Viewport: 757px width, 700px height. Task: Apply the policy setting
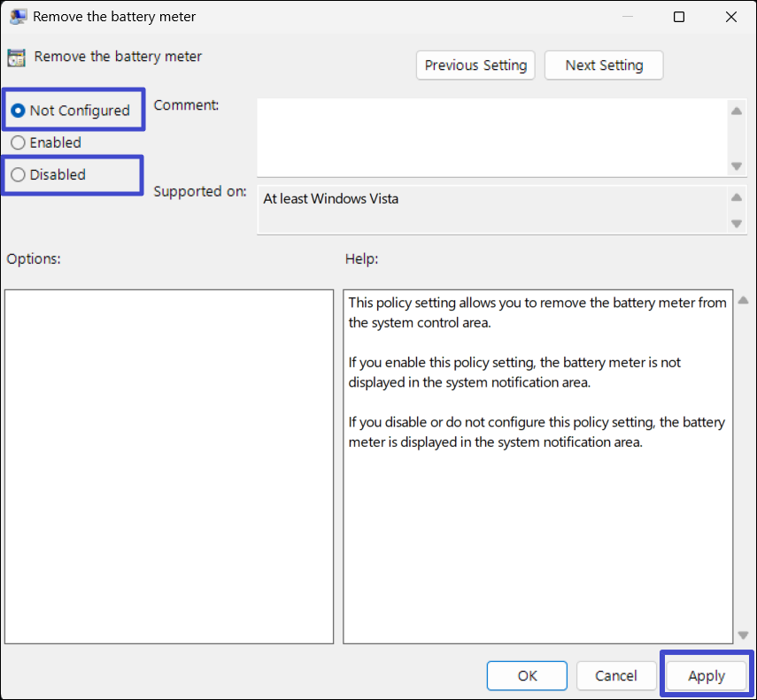pos(707,675)
